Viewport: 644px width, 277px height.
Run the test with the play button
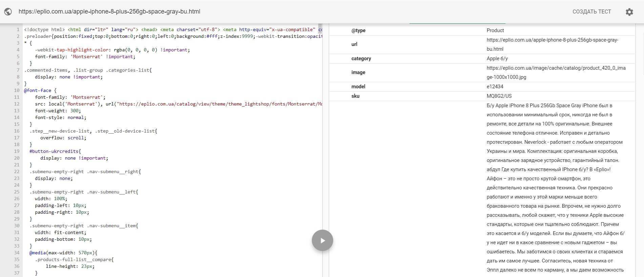(322, 240)
